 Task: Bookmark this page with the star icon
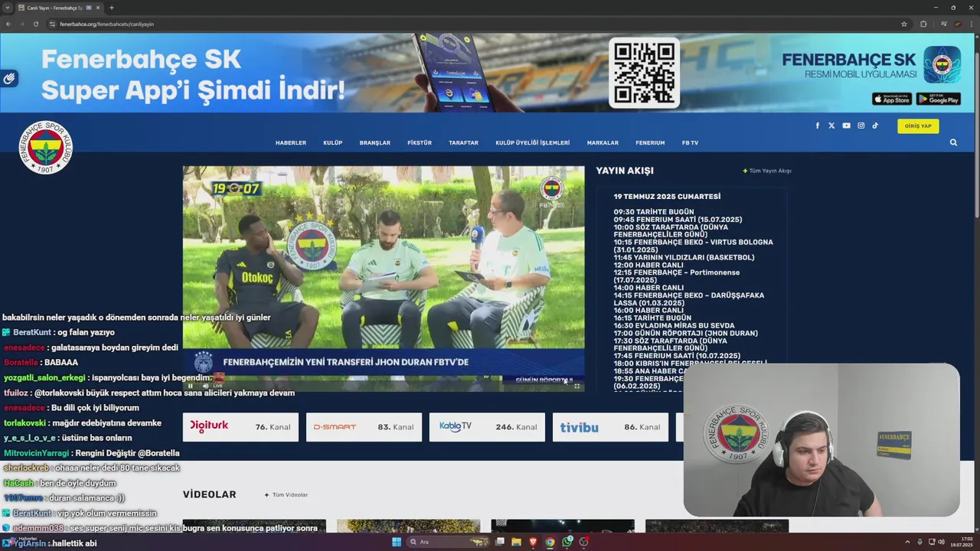904,24
